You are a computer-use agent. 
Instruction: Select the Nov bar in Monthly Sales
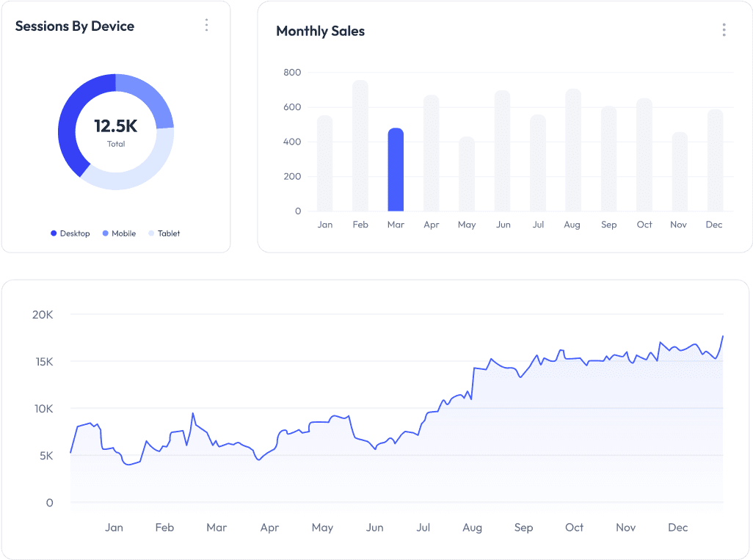point(680,172)
